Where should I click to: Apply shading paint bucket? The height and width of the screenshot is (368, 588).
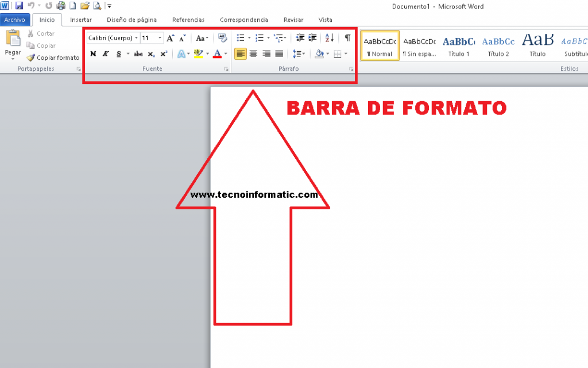319,53
